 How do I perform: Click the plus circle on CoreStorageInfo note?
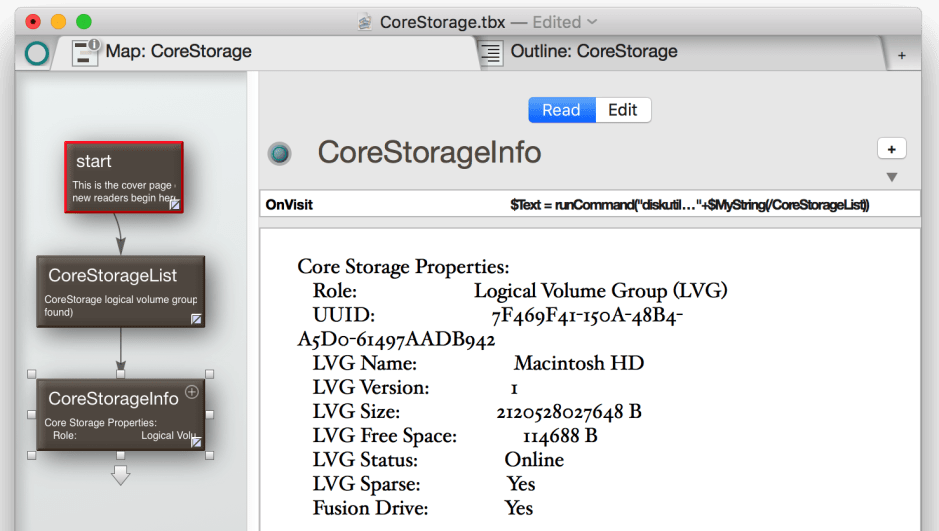click(192, 392)
